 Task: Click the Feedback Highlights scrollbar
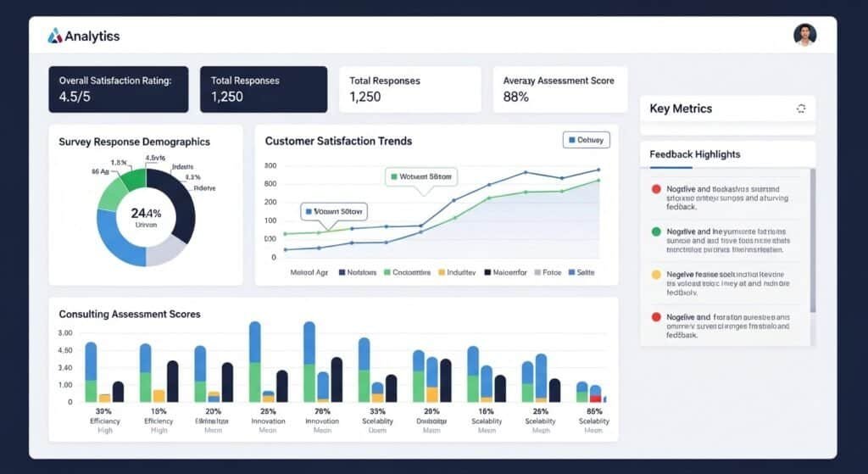813,241
